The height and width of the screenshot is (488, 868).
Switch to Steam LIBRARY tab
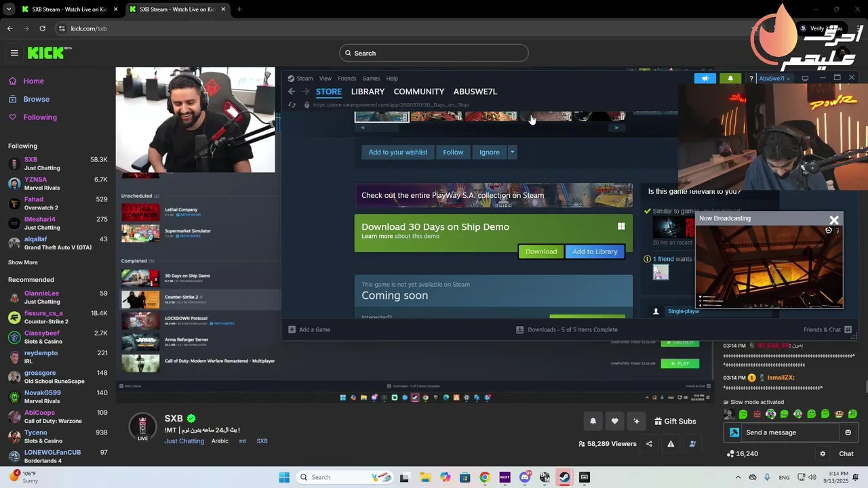pyautogui.click(x=368, y=91)
